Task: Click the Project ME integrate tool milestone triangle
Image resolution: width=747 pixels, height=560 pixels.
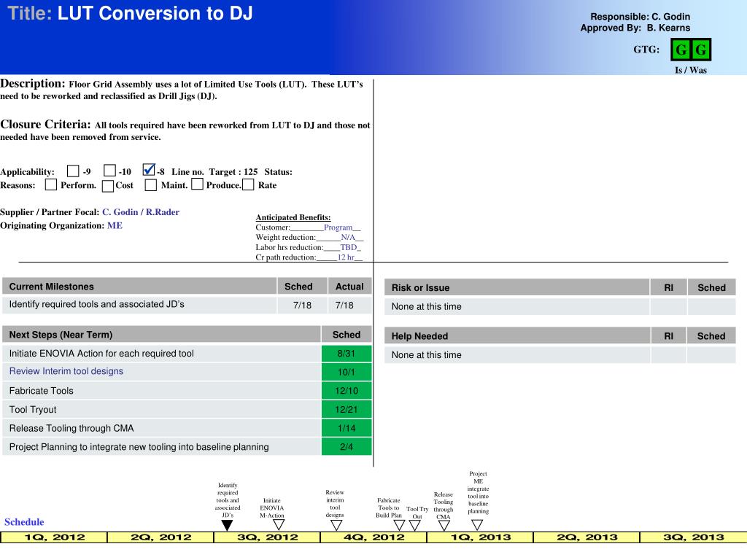Action: pyautogui.click(x=477, y=525)
